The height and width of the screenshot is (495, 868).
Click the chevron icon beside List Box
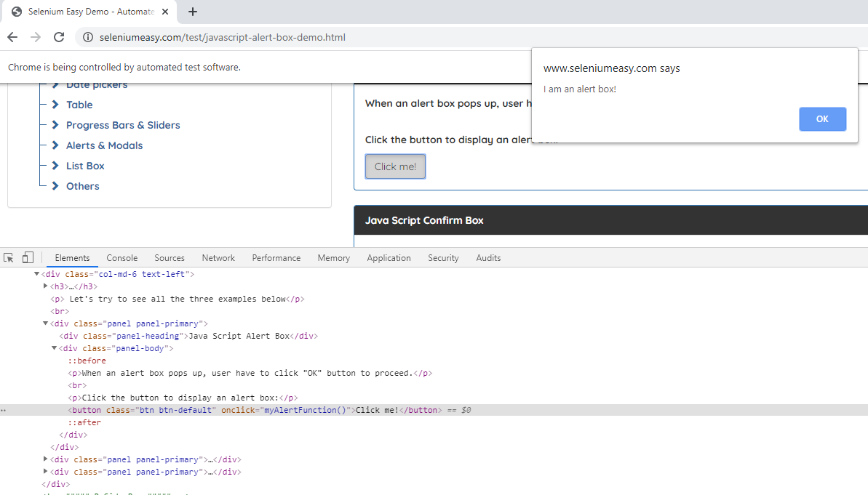click(x=55, y=166)
